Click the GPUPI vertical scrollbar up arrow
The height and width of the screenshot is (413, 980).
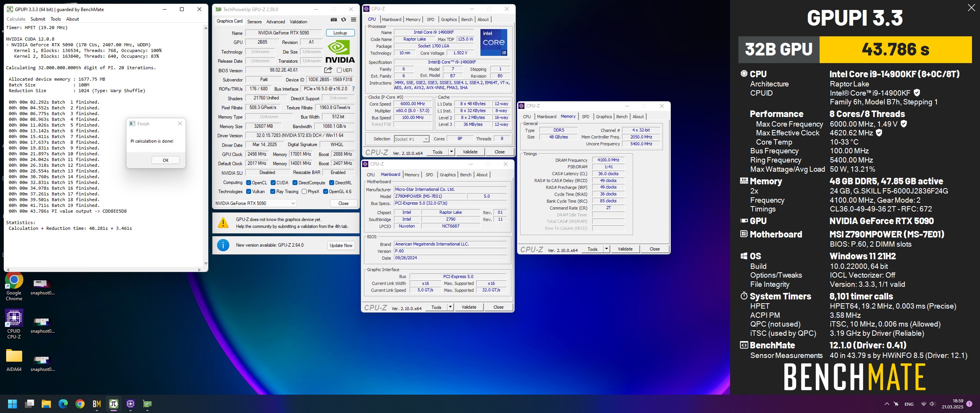click(x=206, y=28)
